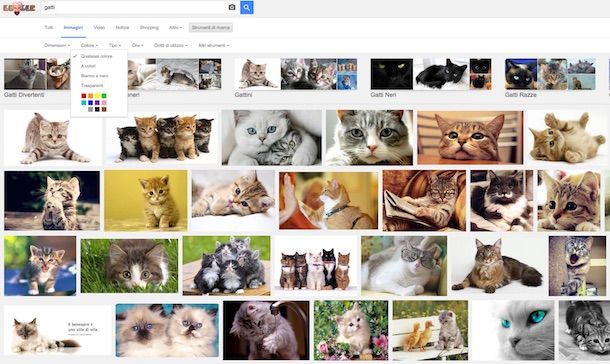Pick the yellow color swatch
This screenshot has width=610, height=364.
97,96
